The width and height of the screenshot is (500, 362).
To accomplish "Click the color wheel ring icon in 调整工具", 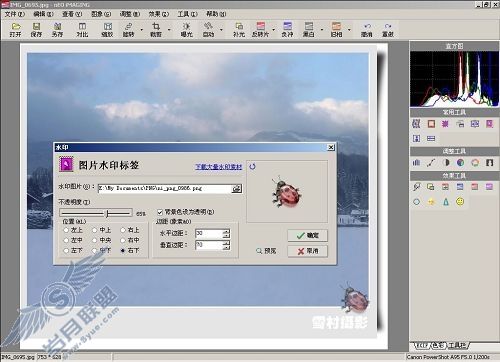I will (x=475, y=163).
